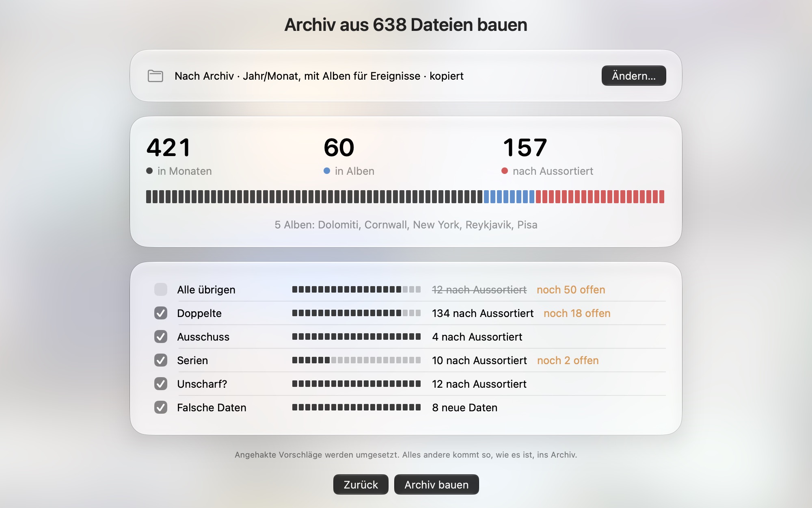Click 12 nach Aussortiert in Unscharf? row

479,384
